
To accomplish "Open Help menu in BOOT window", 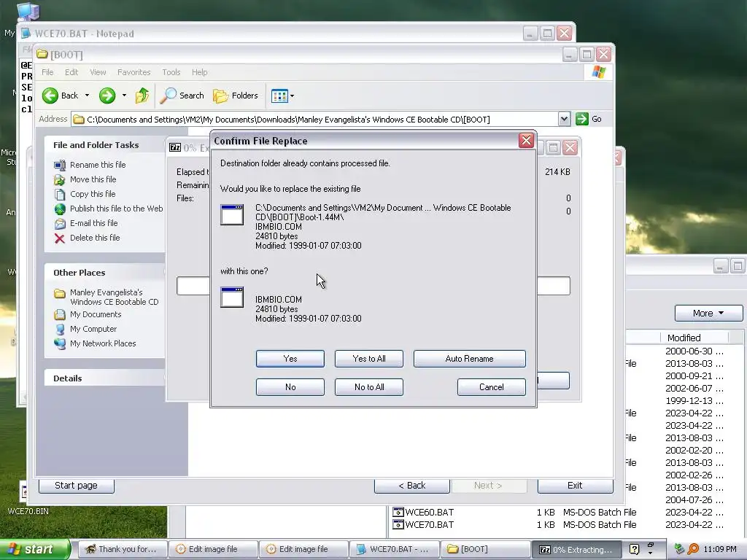I will coord(200,72).
